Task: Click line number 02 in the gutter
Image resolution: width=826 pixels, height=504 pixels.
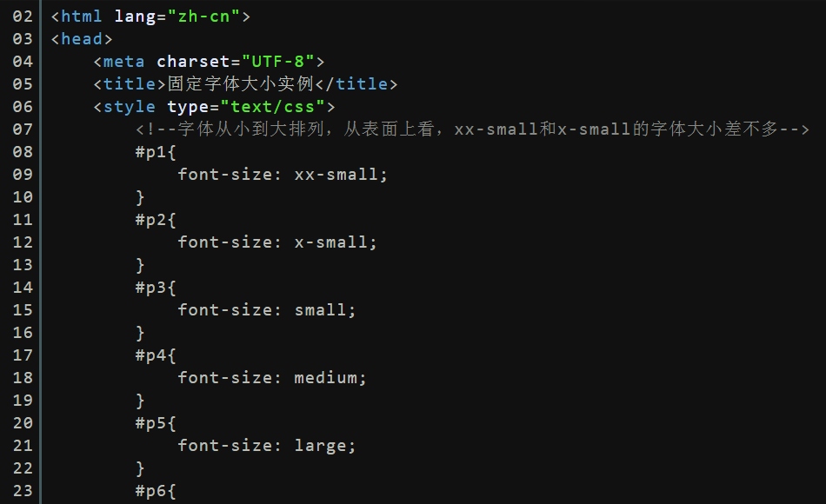Action: click(23, 17)
